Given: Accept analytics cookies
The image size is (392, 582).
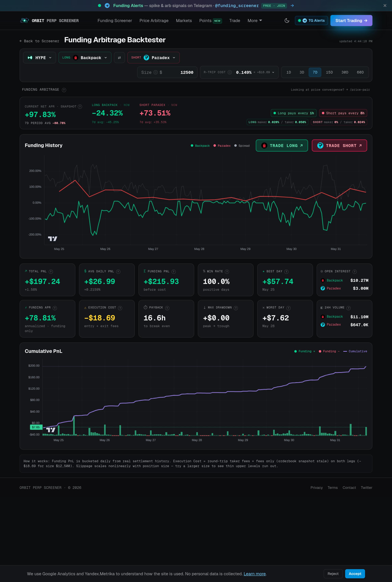Looking at the screenshot, I should (355, 574).
